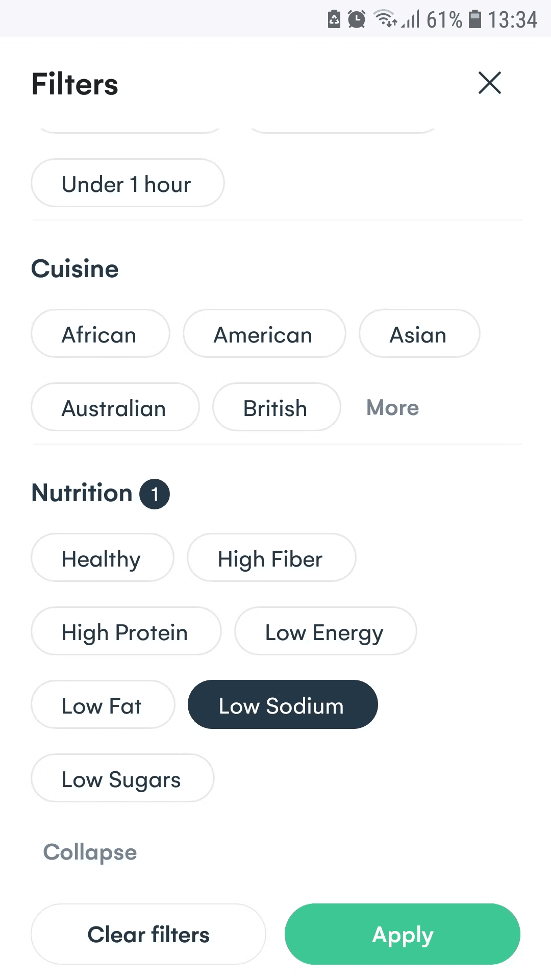Apply the selected filters
This screenshot has width=551, height=980.
tap(402, 934)
